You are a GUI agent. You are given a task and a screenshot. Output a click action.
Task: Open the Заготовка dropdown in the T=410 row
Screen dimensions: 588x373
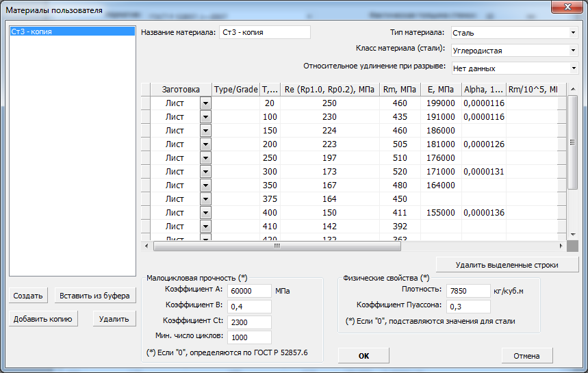pos(205,227)
